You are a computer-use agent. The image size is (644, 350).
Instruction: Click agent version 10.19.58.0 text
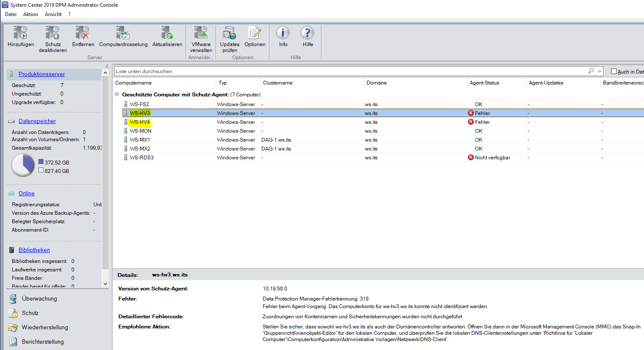pyautogui.click(x=275, y=288)
